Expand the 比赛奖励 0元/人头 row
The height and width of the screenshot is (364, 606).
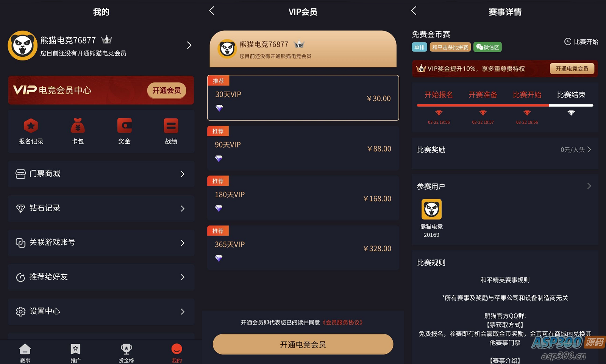click(x=505, y=150)
